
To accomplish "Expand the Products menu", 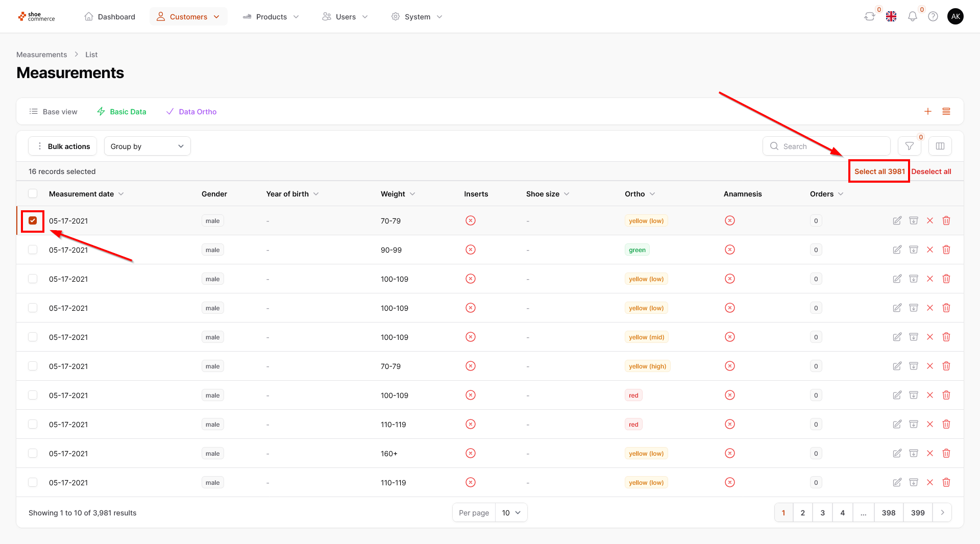I will (271, 17).
